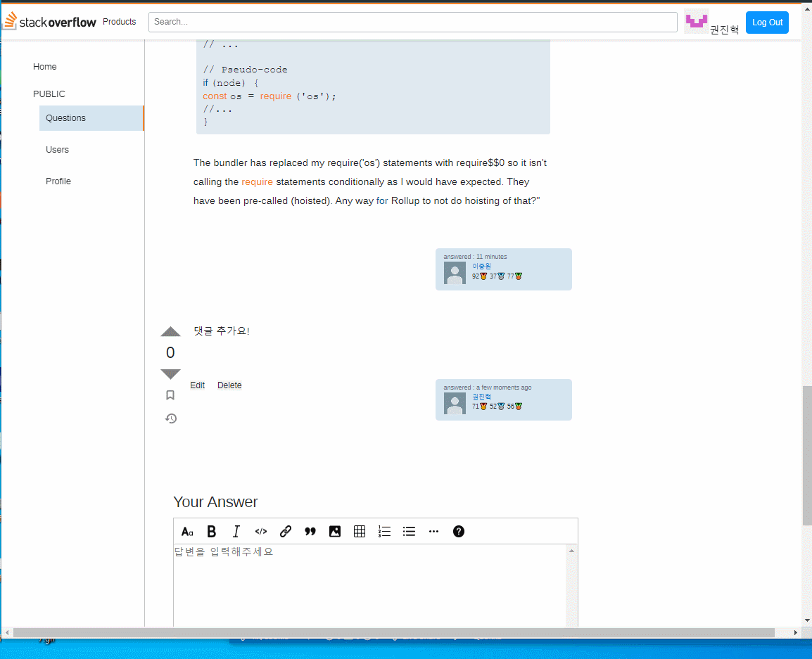812x659 pixels.
Task: Click the pink user avatar in header
Action: [x=696, y=21]
